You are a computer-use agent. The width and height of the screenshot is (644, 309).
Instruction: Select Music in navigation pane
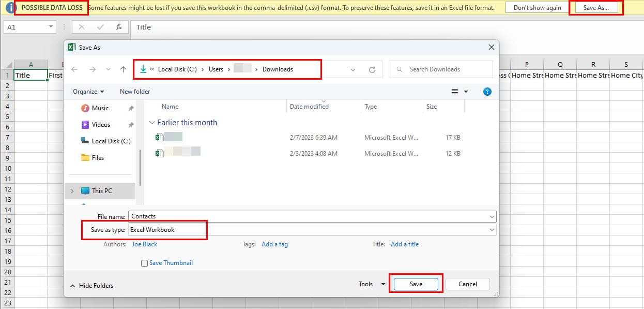pos(100,108)
